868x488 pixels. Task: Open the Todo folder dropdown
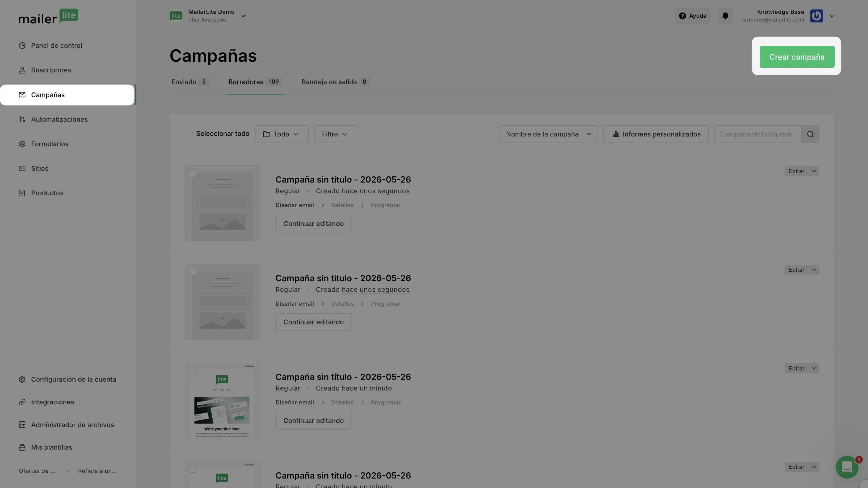click(282, 134)
